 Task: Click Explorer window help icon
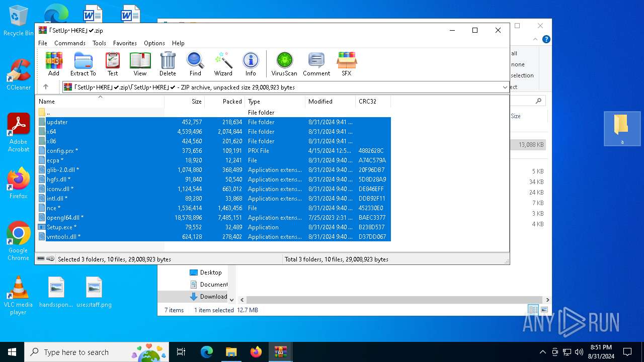pos(546,39)
